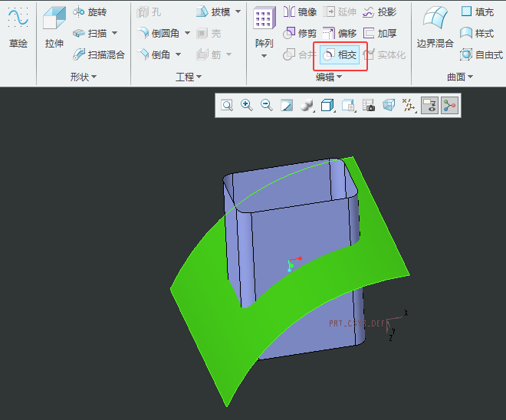Select the 筋 (Rib) tool
The image size is (506, 420).
coord(209,54)
